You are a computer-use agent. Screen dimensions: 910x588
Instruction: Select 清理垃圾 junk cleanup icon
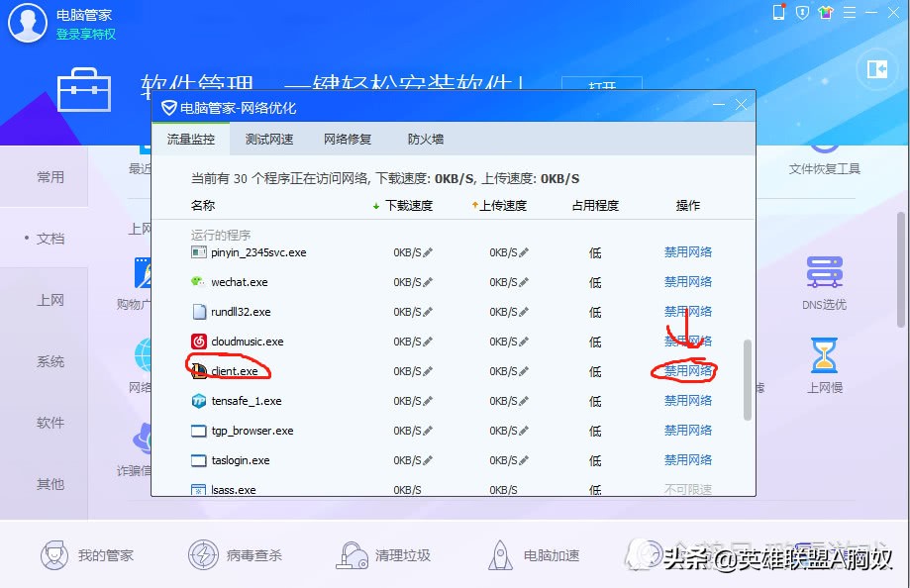click(x=353, y=555)
